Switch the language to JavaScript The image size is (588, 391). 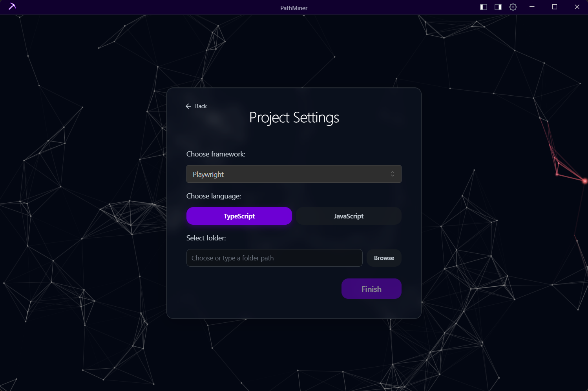click(349, 216)
